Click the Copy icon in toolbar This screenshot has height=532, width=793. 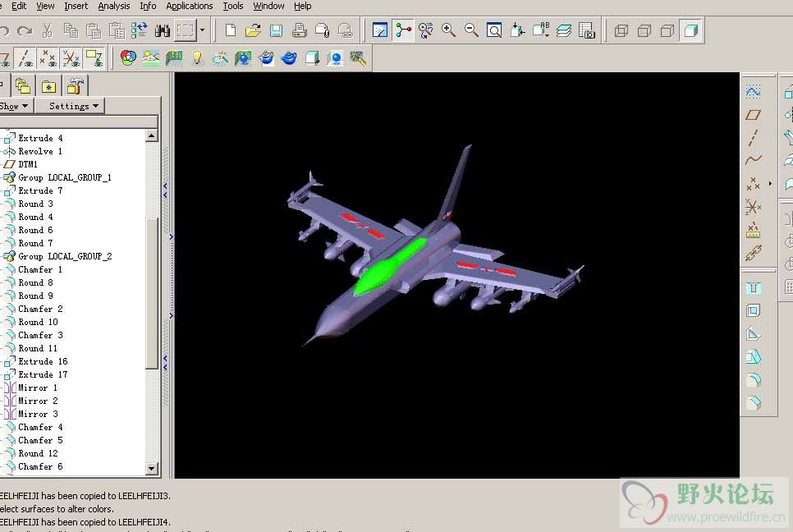(71, 30)
